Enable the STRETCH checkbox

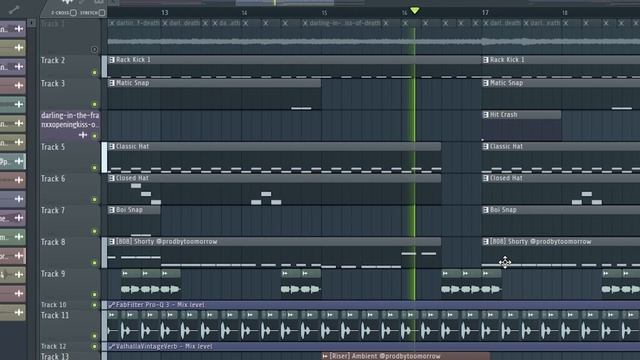pos(102,13)
